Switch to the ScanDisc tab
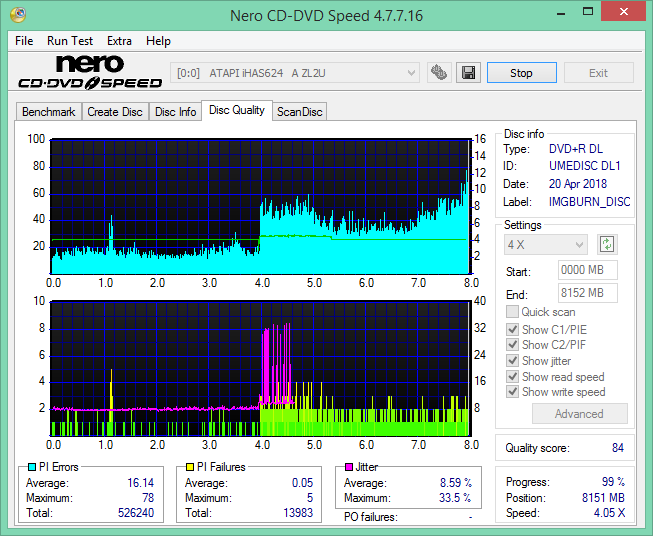Viewport: 653px width, 536px height. point(300,112)
